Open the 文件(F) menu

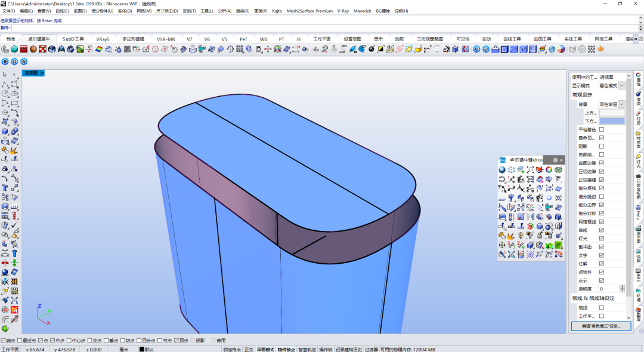pos(8,11)
